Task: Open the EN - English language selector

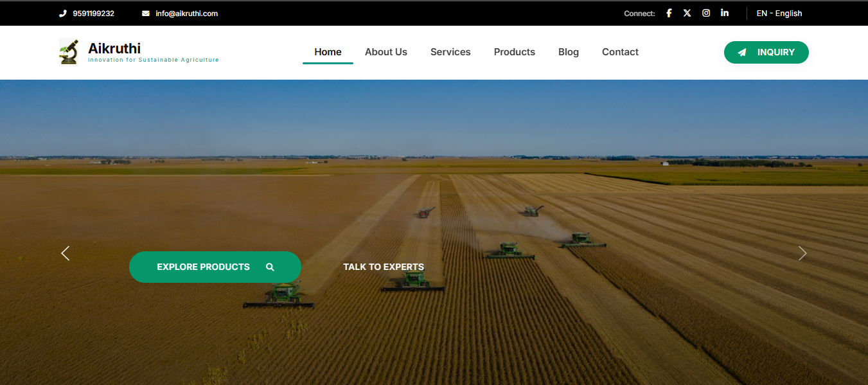Action: [779, 13]
